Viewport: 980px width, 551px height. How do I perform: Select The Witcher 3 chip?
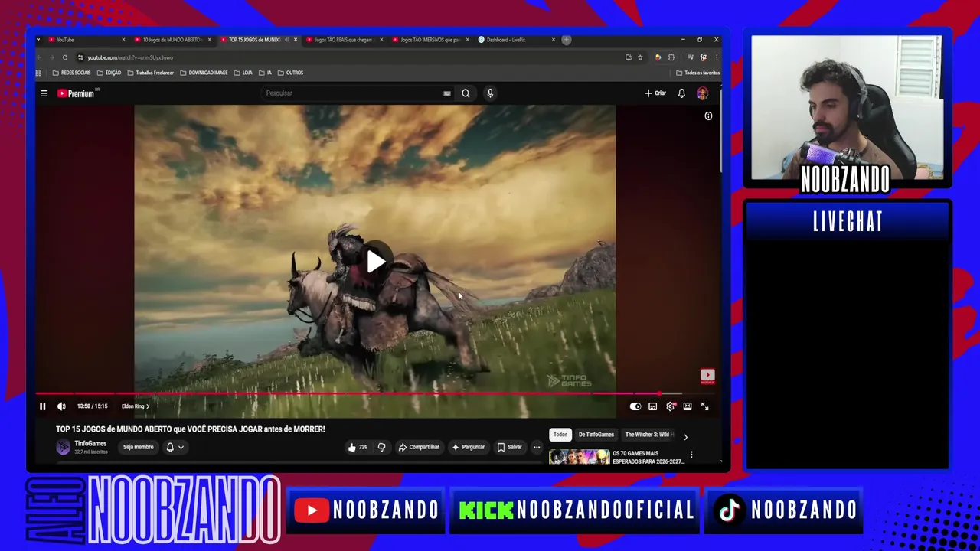649,435
